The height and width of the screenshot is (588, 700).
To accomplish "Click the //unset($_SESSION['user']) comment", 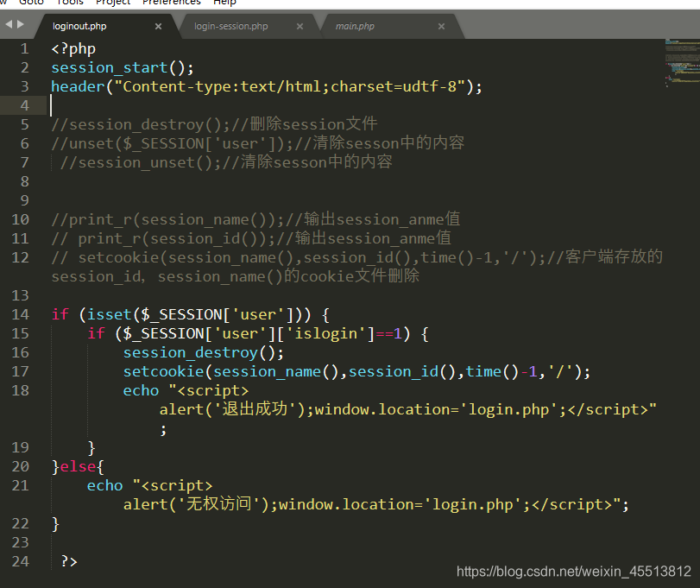I will tap(257, 144).
